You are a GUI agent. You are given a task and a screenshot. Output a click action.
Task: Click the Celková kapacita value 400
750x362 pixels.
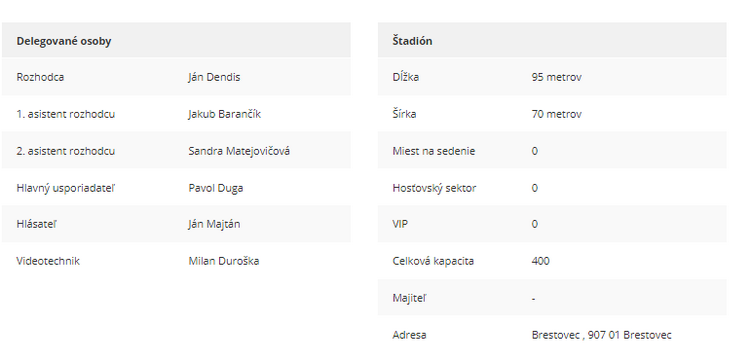(540, 261)
